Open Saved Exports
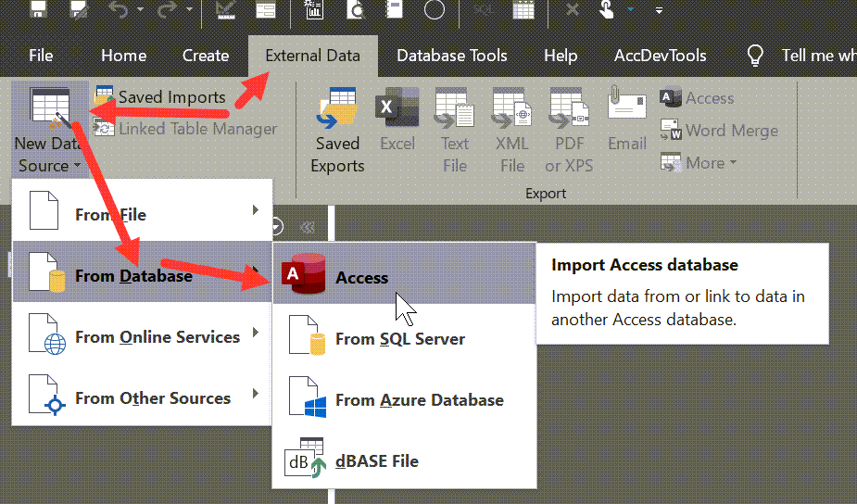This screenshot has width=857, height=504. 337,132
